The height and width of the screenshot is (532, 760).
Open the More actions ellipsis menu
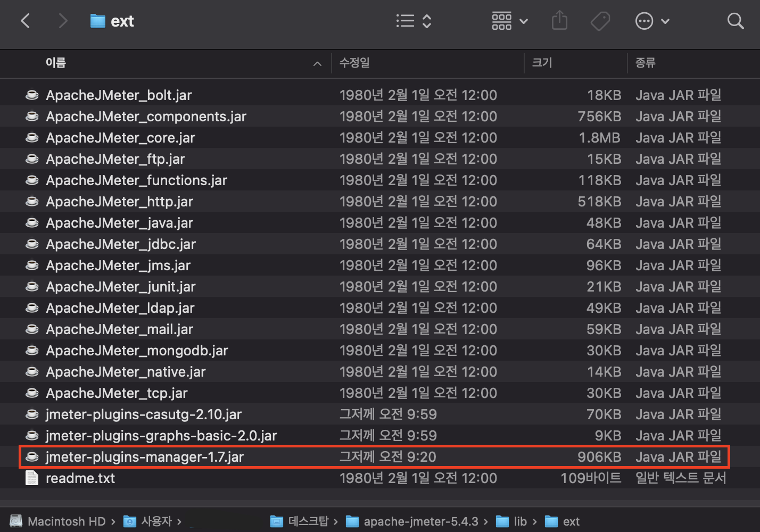652,21
